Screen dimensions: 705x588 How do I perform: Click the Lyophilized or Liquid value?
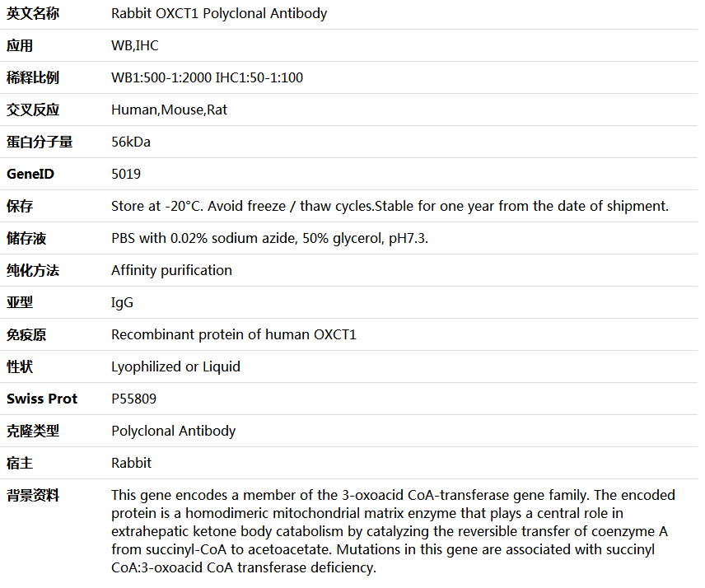175,367
